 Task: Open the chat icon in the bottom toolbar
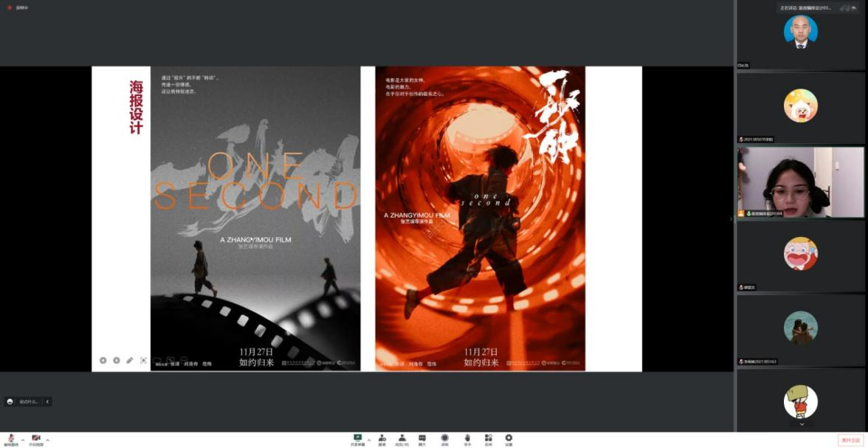[x=422, y=439]
